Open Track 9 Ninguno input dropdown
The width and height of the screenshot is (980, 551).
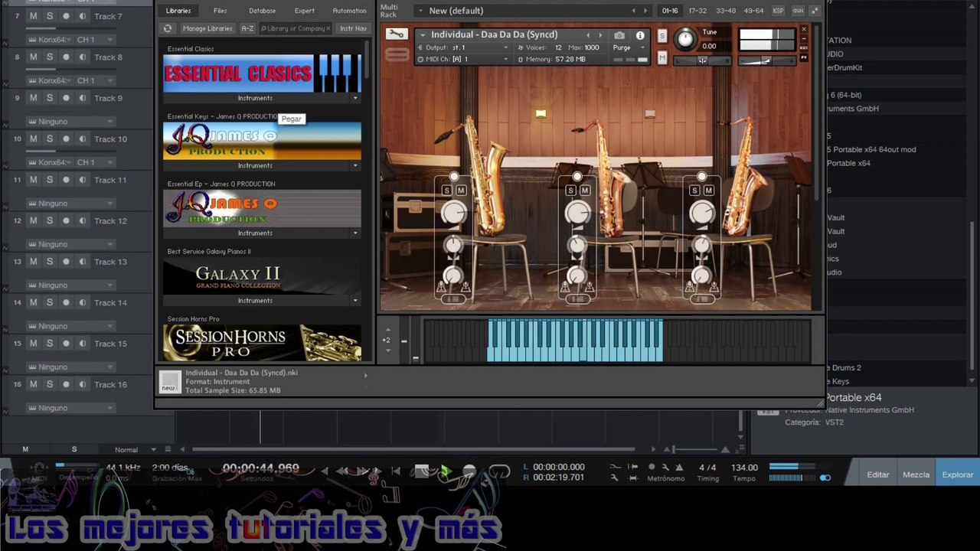[70, 121]
